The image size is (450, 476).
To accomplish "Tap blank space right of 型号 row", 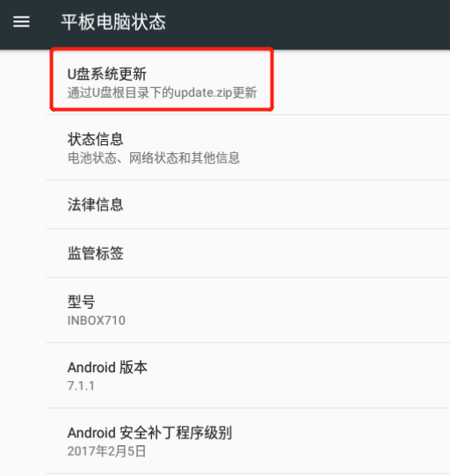I will point(288,311).
